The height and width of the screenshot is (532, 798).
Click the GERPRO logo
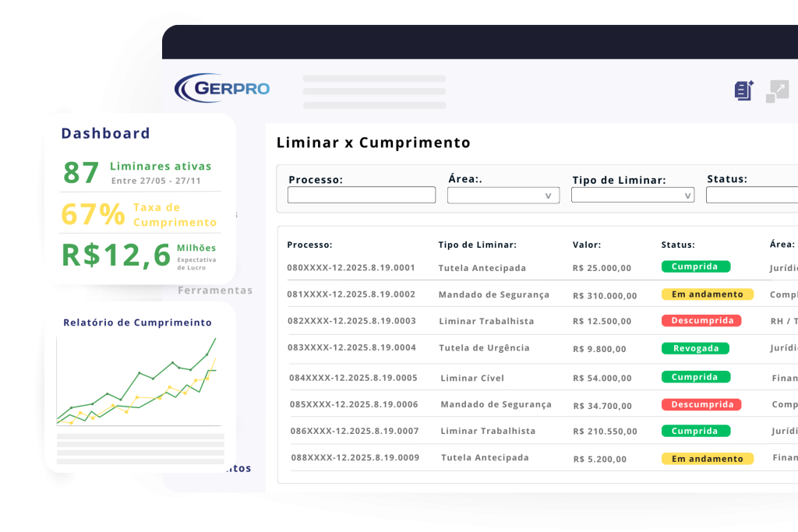click(x=222, y=88)
